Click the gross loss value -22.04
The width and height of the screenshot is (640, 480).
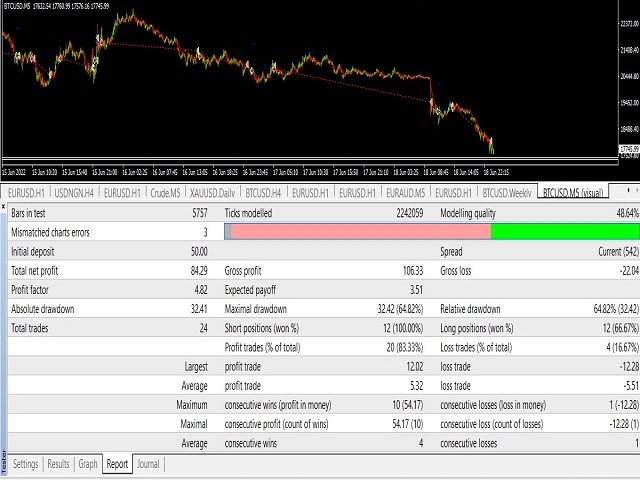point(629,271)
